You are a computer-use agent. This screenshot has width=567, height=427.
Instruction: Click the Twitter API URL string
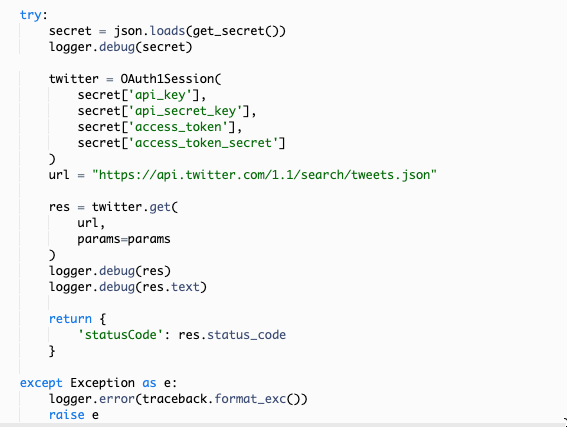point(264,175)
